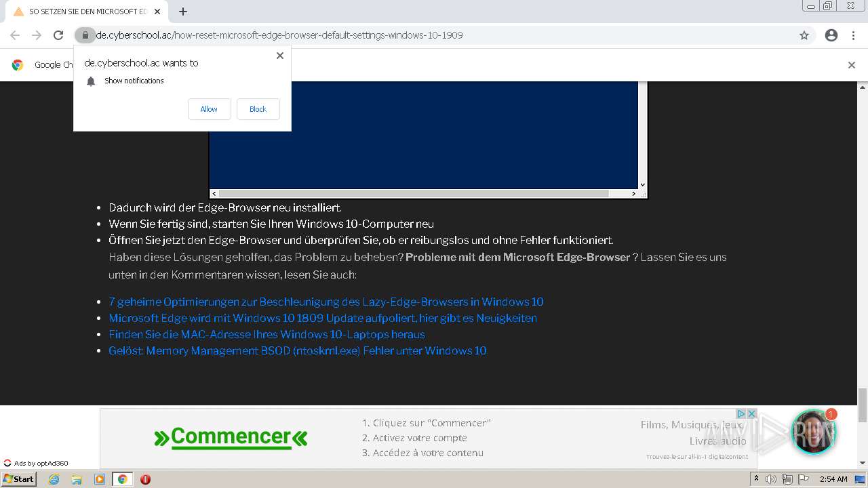Click the Google Chrome logo in infobar

pos(18,65)
